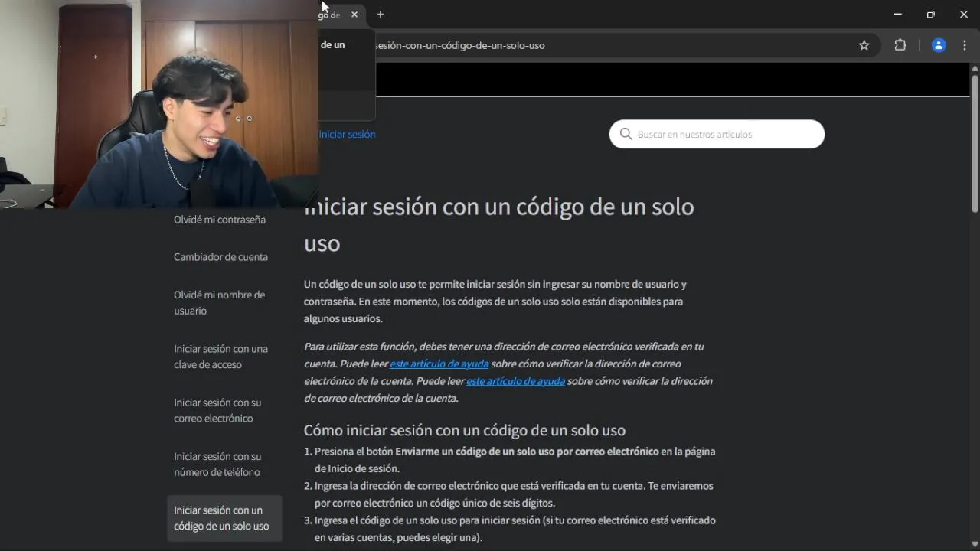
Task: Focus the 'Buscar en nuestros artículos' field
Action: [717, 134]
